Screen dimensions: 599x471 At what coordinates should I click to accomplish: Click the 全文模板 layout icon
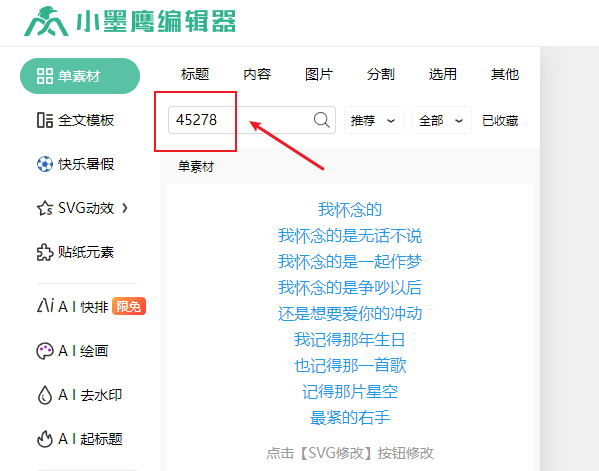[45, 120]
